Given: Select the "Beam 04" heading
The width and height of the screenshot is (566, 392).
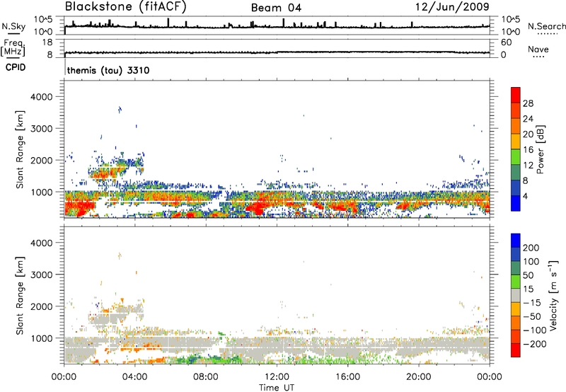Looking at the screenshot, I should 276,8.
